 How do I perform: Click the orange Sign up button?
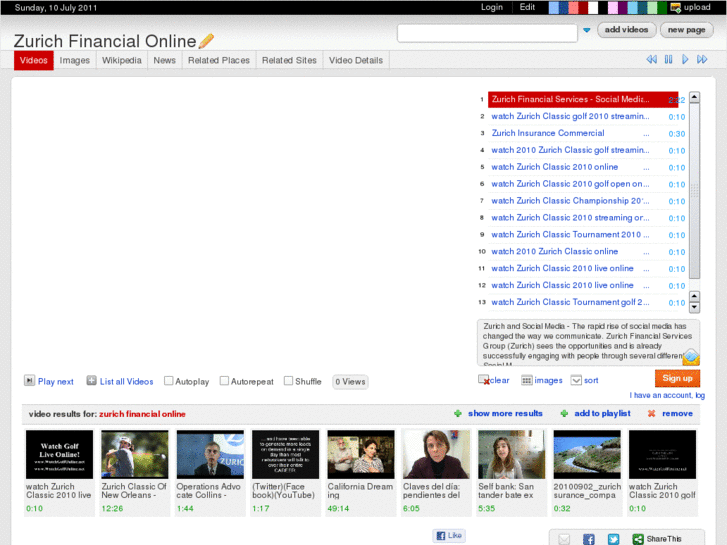pos(677,378)
